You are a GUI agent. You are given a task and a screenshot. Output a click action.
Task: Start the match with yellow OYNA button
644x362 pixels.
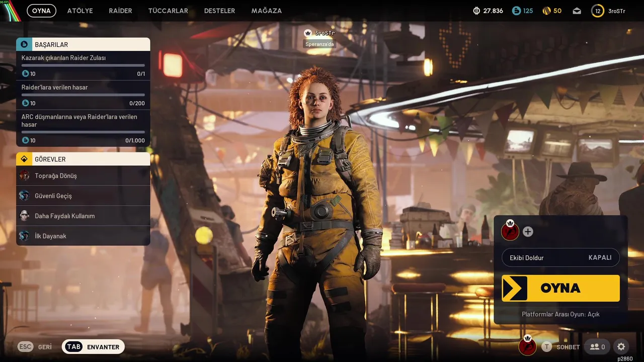point(560,288)
